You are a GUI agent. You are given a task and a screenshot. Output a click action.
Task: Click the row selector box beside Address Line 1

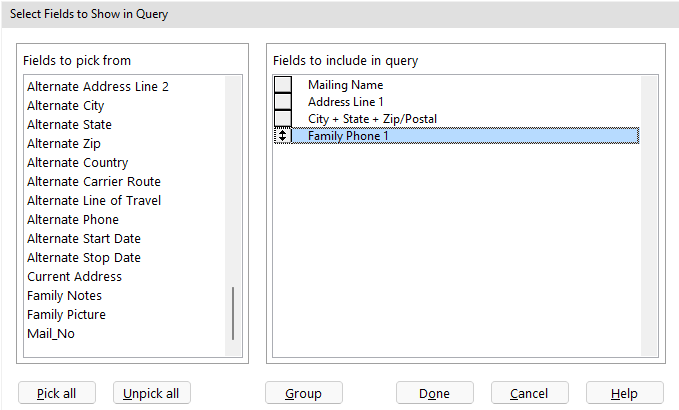pyautogui.click(x=283, y=102)
